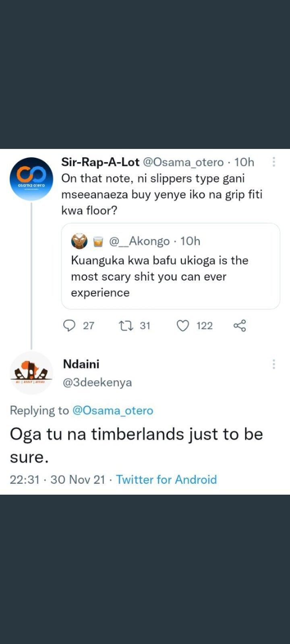Select the slippers question tweet text

(161, 194)
